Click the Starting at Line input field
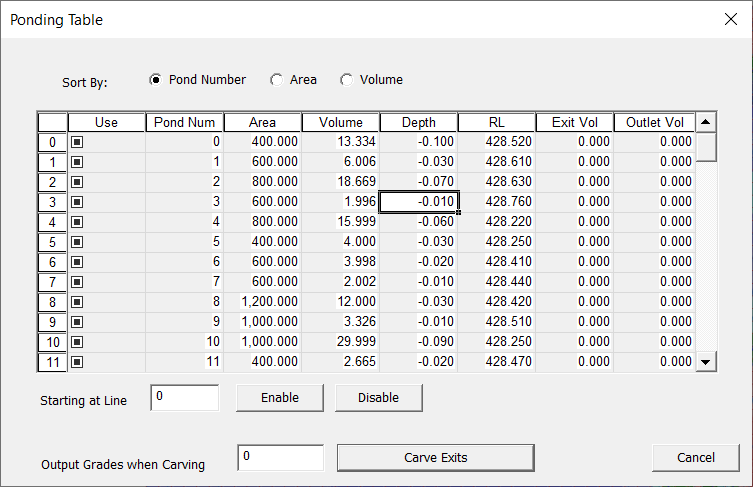Viewport: 753px width, 487px height. click(x=184, y=397)
